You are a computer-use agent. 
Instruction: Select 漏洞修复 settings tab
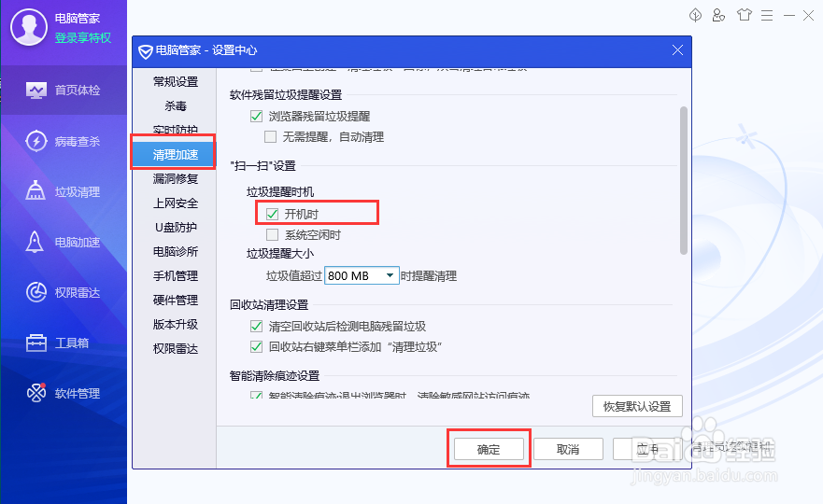[176, 179]
